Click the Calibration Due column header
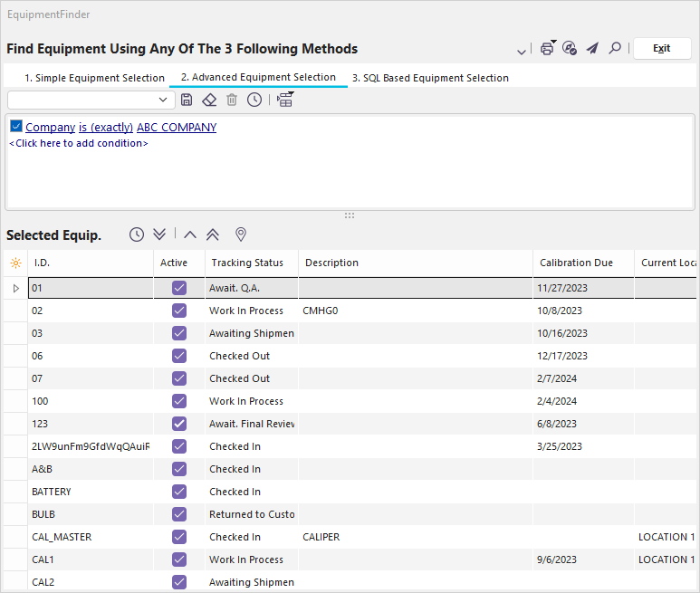Screen dimensions: 700x593 coord(576,263)
